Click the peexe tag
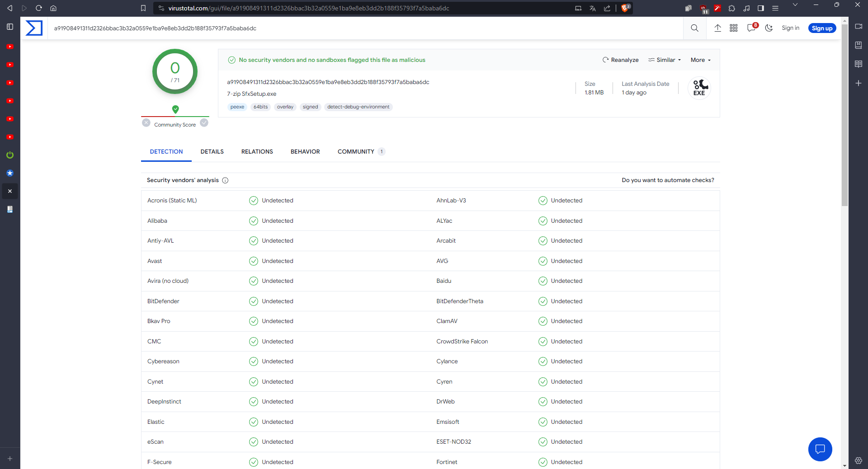The width and height of the screenshot is (868, 469). 237,107
